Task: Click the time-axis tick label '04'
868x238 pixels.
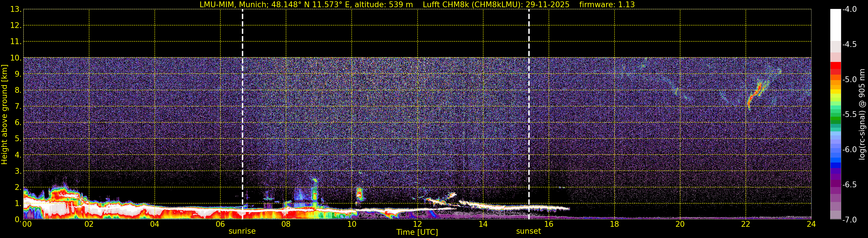Action: 155,224
